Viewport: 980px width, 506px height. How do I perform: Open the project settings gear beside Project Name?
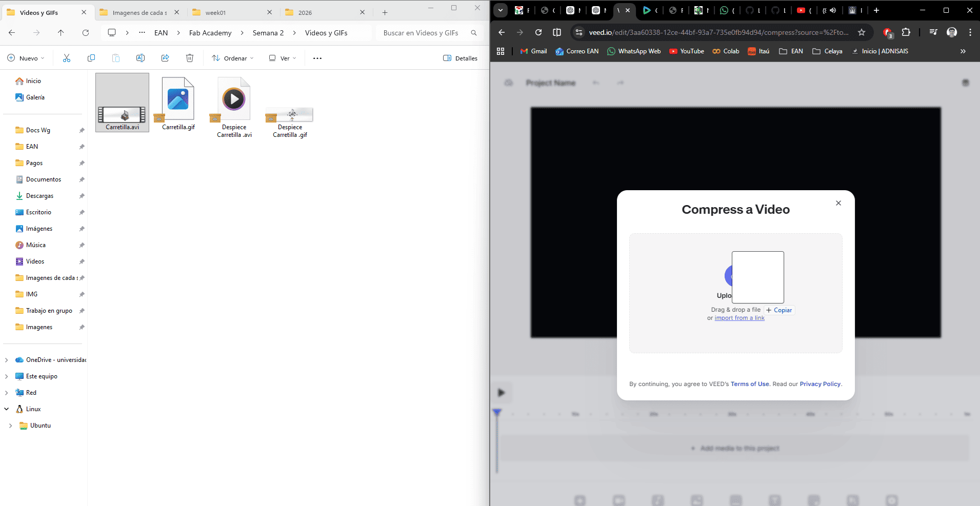(x=509, y=83)
